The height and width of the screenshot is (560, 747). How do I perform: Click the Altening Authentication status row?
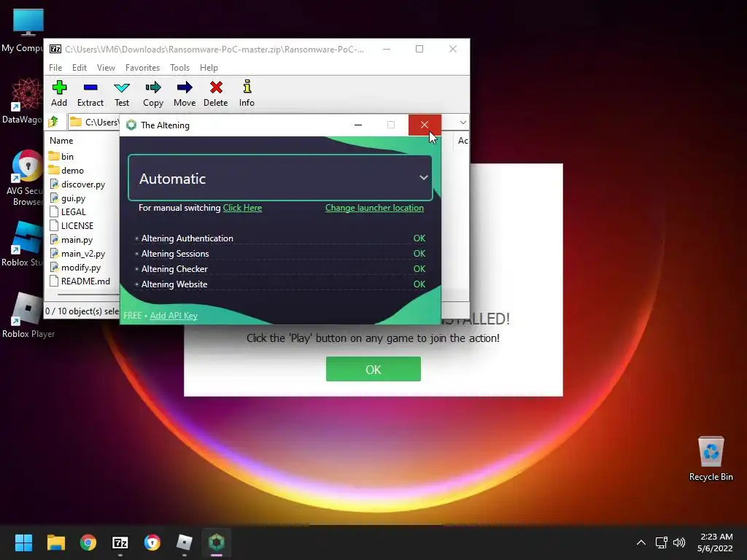point(280,238)
